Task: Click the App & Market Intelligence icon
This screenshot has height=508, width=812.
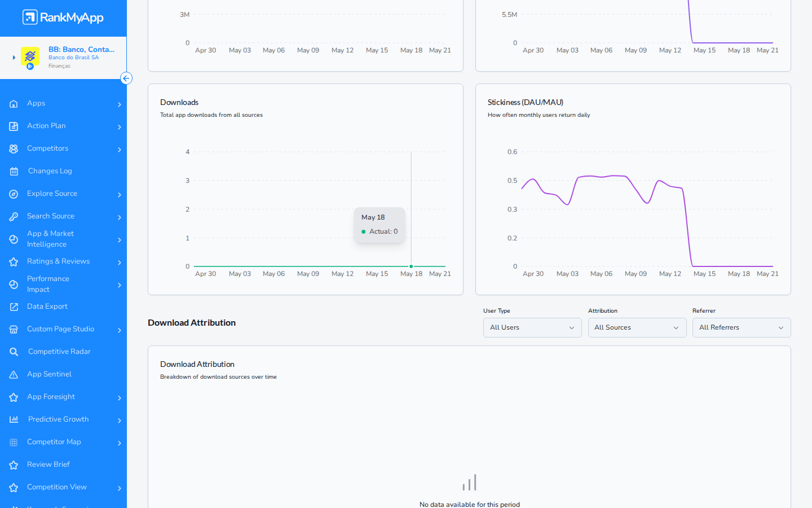Action: click(x=14, y=239)
